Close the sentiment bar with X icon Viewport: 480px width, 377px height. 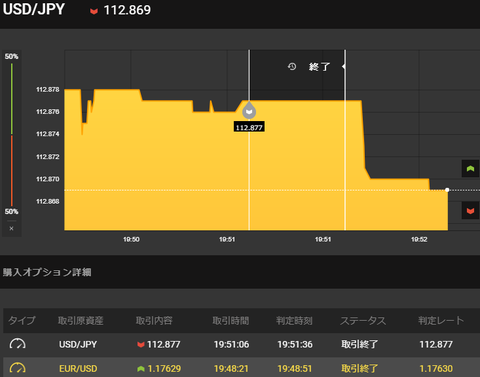[11, 228]
